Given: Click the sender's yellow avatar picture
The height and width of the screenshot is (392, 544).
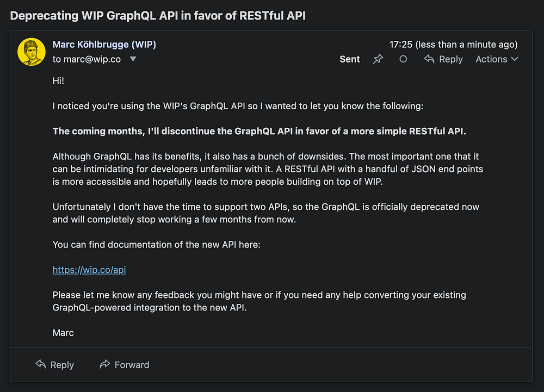Looking at the screenshot, I should (31, 52).
